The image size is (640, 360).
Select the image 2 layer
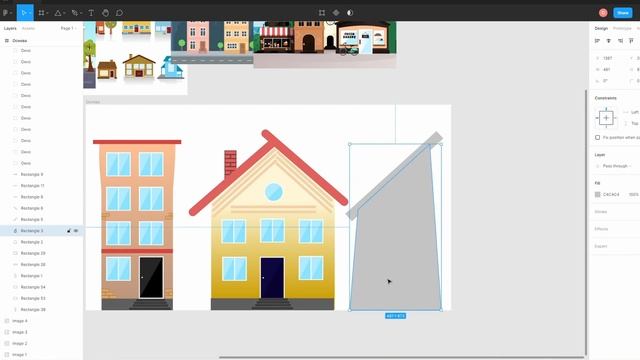click(x=20, y=344)
